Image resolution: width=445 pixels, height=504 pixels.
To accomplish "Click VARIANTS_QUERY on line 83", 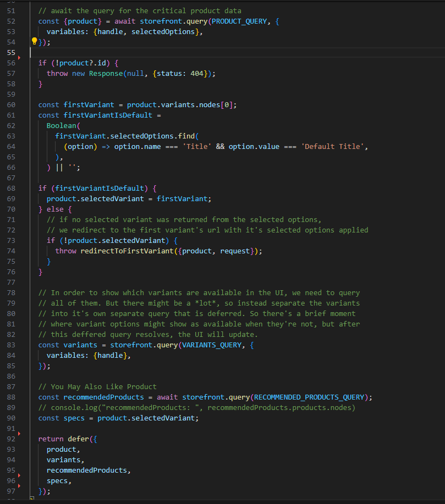I will click(x=212, y=345).
